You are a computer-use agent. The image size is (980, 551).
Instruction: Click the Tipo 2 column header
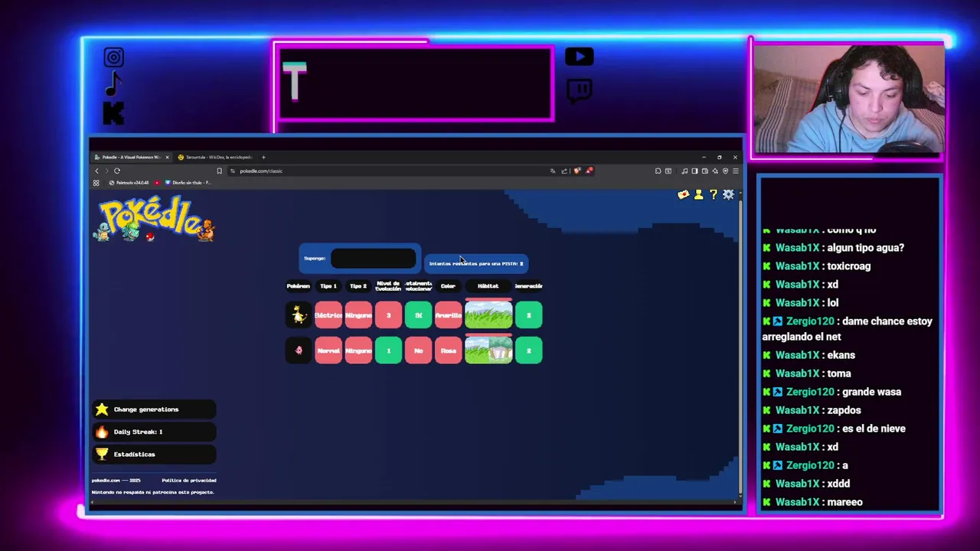(358, 286)
